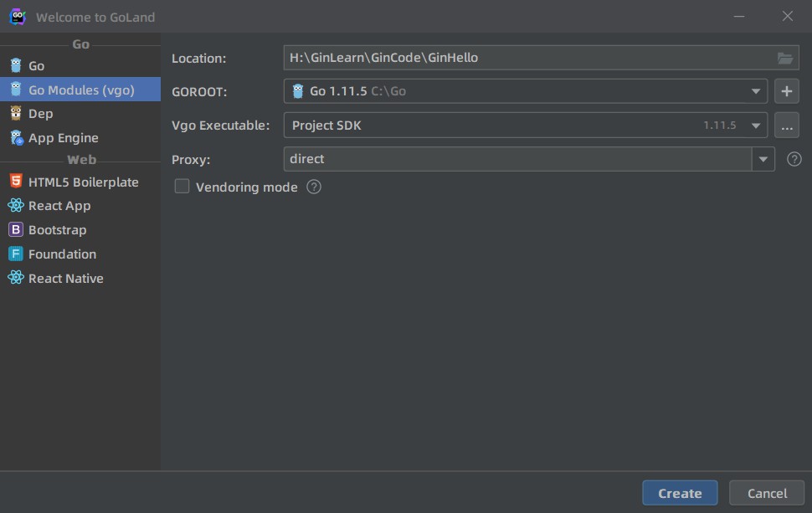812x513 pixels.
Task: Pick React Native project template
Action: click(x=65, y=279)
